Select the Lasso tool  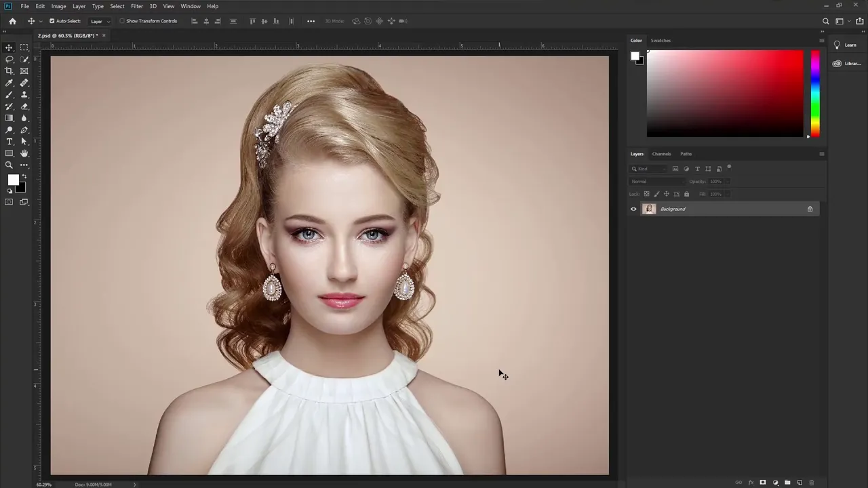click(x=9, y=59)
